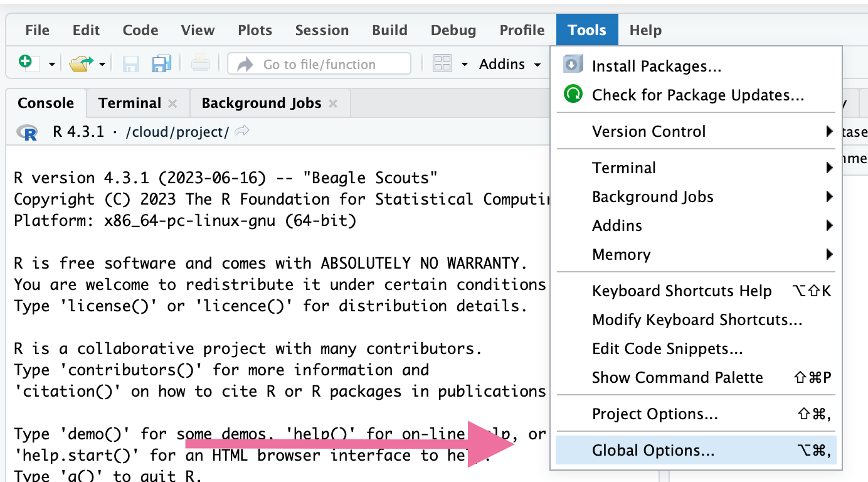The height and width of the screenshot is (482, 868).
Task: Click the R version 4.3.1 console line
Action: pos(226,178)
